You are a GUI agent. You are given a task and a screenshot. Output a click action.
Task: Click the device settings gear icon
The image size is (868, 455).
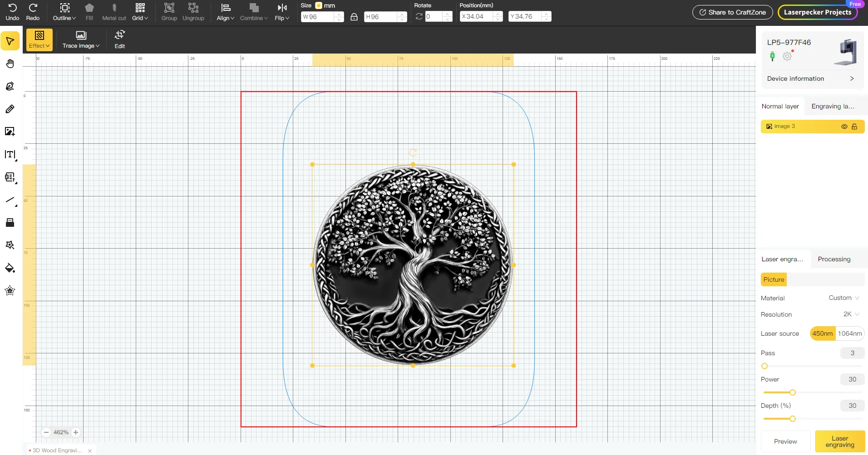click(787, 56)
